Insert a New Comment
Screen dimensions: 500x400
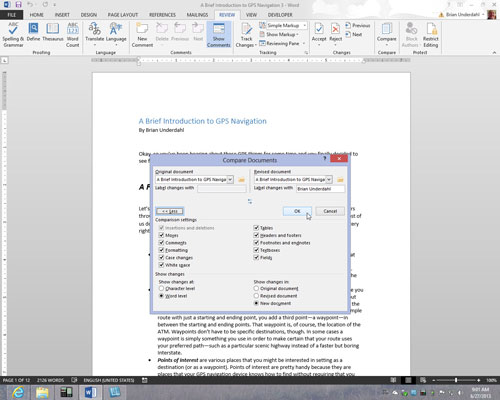tap(142, 35)
